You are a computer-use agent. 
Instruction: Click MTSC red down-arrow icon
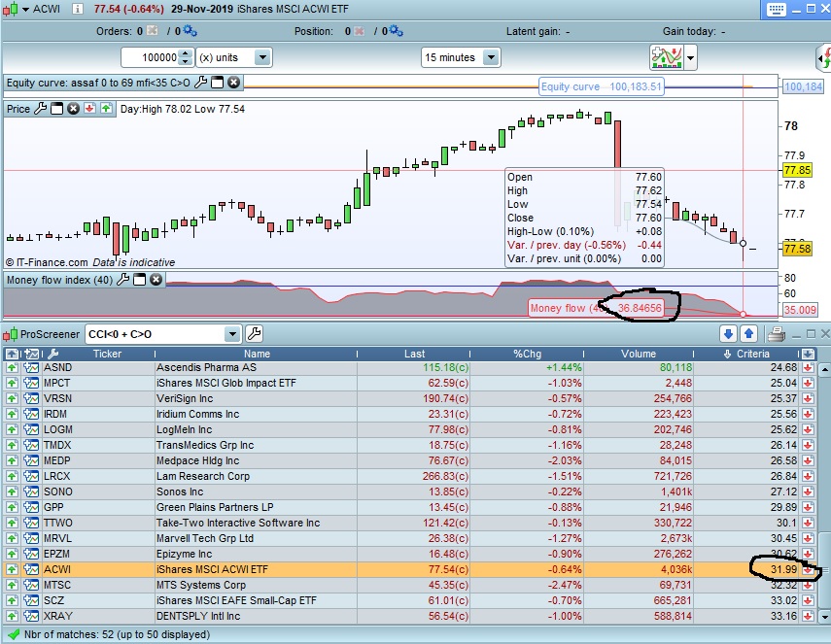808,585
